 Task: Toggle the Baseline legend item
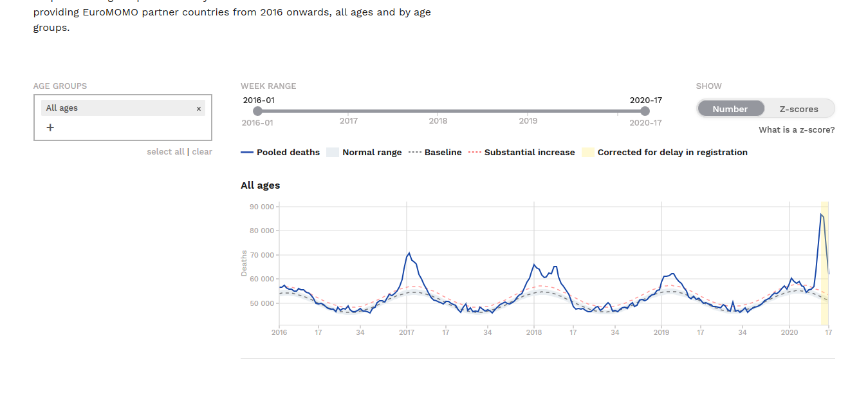(435, 153)
